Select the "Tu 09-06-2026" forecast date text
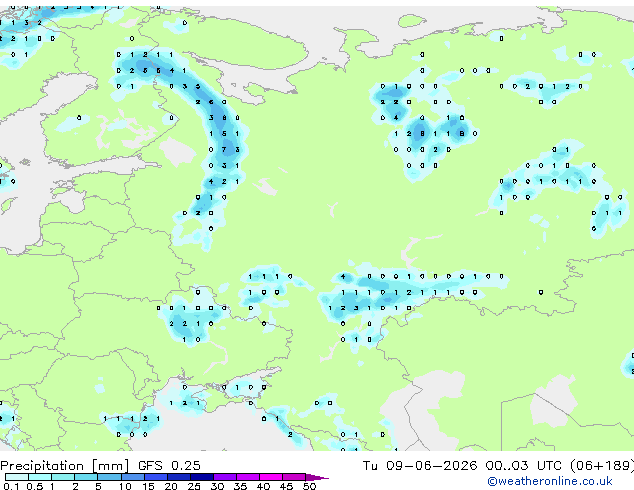Screen dimensions: 634x490 tap(420, 466)
